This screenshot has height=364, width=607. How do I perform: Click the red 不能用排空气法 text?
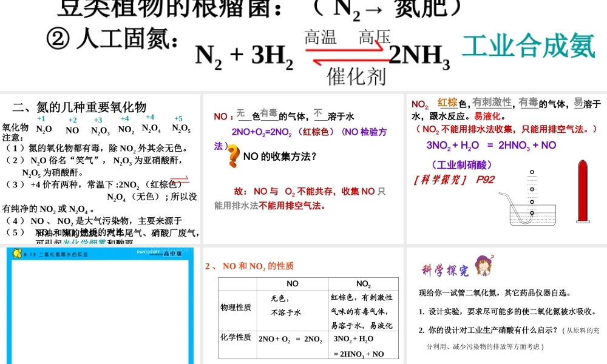click(293, 206)
